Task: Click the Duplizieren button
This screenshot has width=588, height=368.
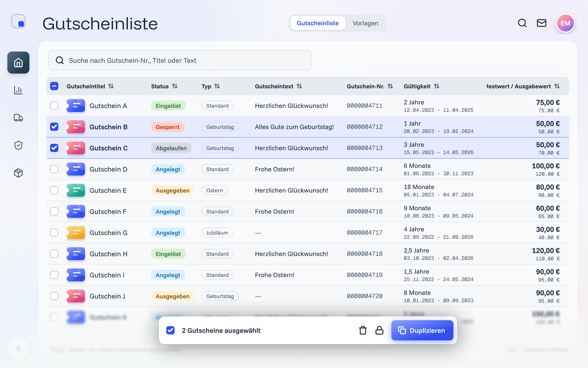Action: pos(422,330)
